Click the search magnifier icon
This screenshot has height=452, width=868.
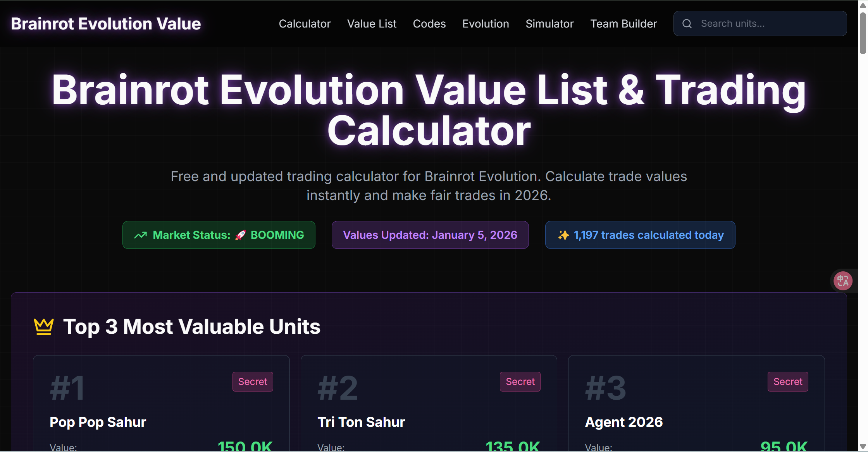tap(687, 23)
